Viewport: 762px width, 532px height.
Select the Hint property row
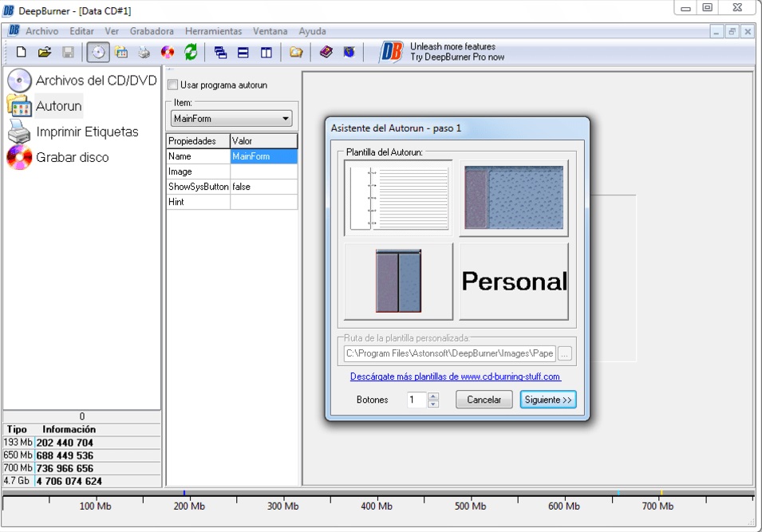coord(231,202)
